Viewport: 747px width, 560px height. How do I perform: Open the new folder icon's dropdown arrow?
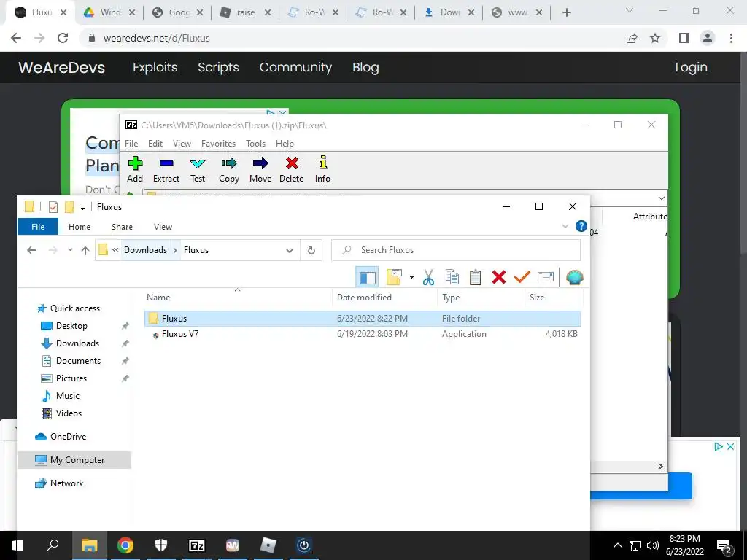[x=411, y=277]
